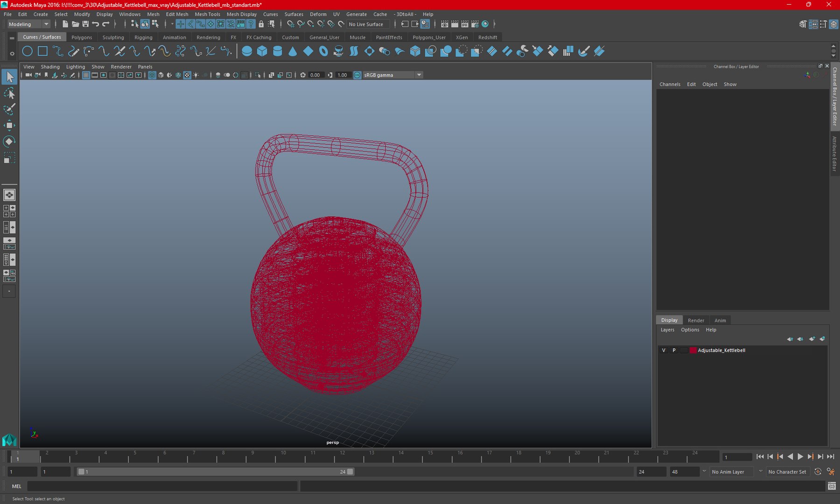Open the sRGB gamma dropdown
Image resolution: width=840 pixels, height=504 pixels.
tap(393, 75)
